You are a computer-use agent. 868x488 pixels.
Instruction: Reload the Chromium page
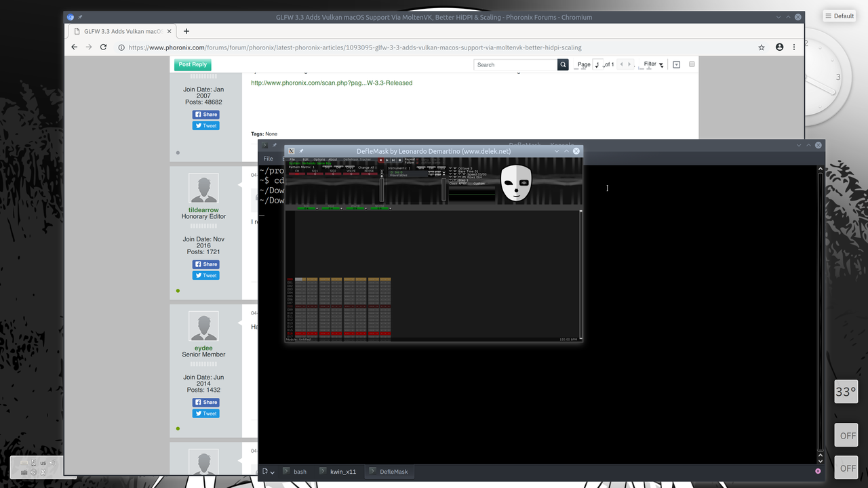103,47
